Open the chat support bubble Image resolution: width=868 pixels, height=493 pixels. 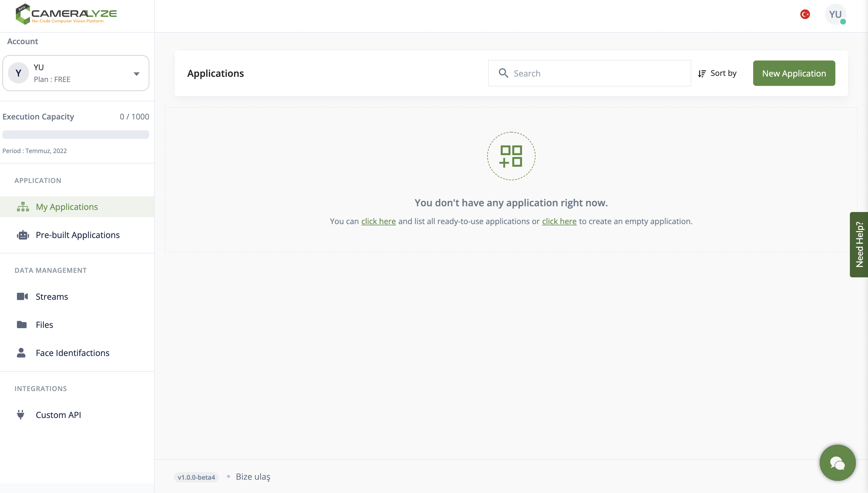(837, 462)
